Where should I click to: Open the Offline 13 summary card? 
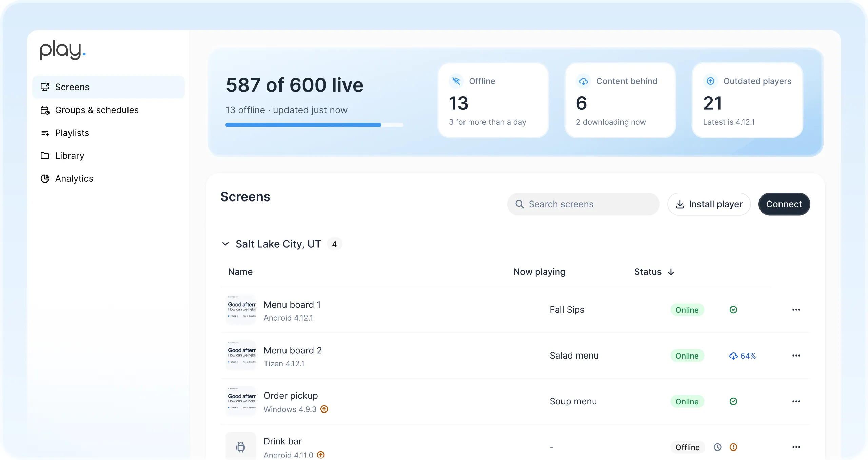click(493, 100)
